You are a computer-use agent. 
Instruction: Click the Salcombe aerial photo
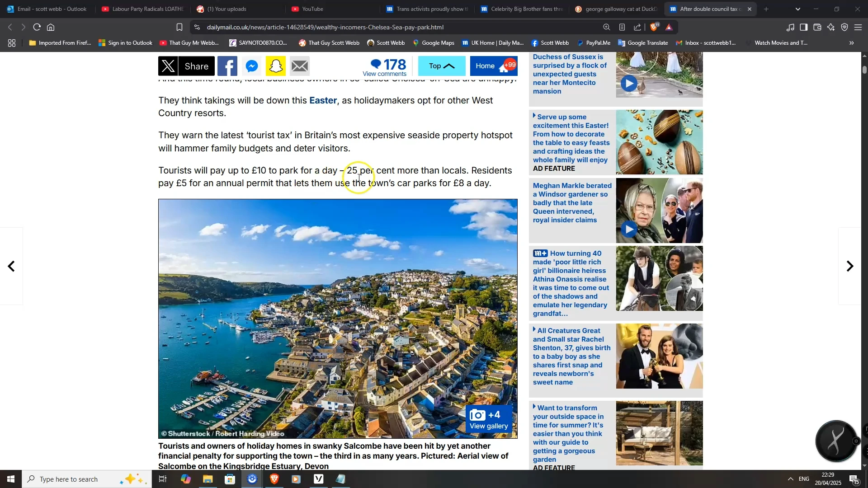pyautogui.click(x=338, y=319)
